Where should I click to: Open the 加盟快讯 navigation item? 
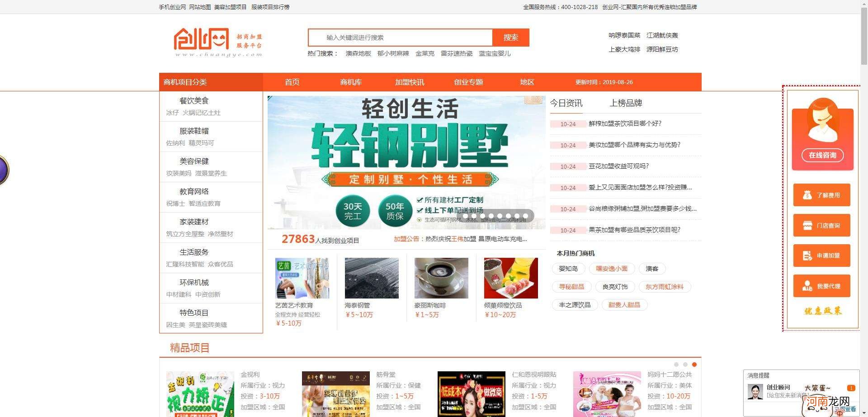tap(410, 82)
